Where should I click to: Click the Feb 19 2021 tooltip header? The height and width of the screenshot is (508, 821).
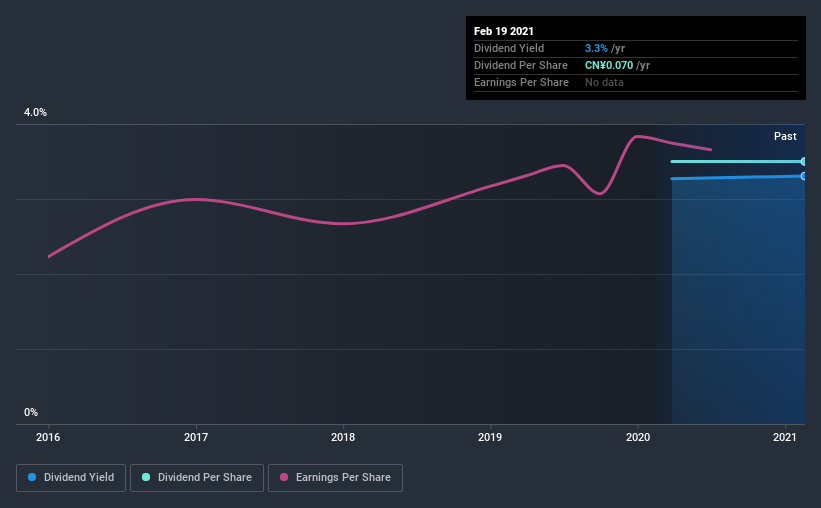504,31
